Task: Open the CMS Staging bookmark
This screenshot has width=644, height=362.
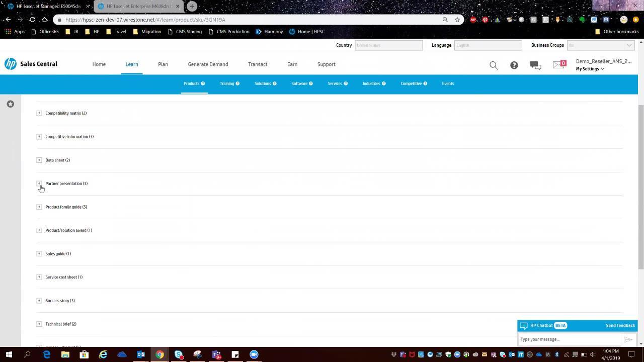Action: [x=184, y=32]
